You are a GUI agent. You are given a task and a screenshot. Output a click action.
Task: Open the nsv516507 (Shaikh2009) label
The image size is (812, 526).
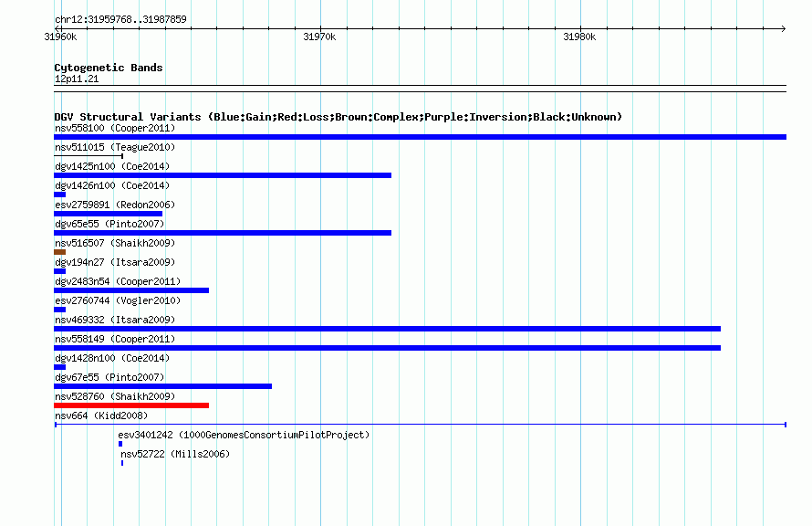[115, 243]
